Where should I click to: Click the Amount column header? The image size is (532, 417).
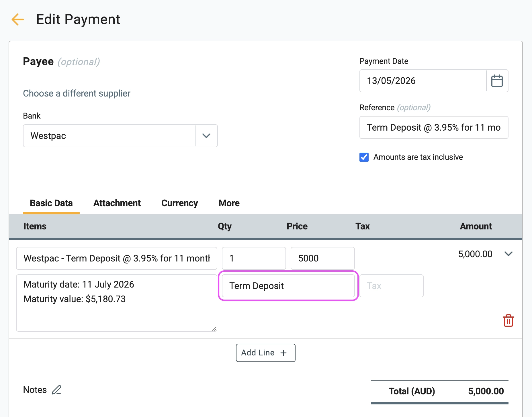[x=476, y=226]
